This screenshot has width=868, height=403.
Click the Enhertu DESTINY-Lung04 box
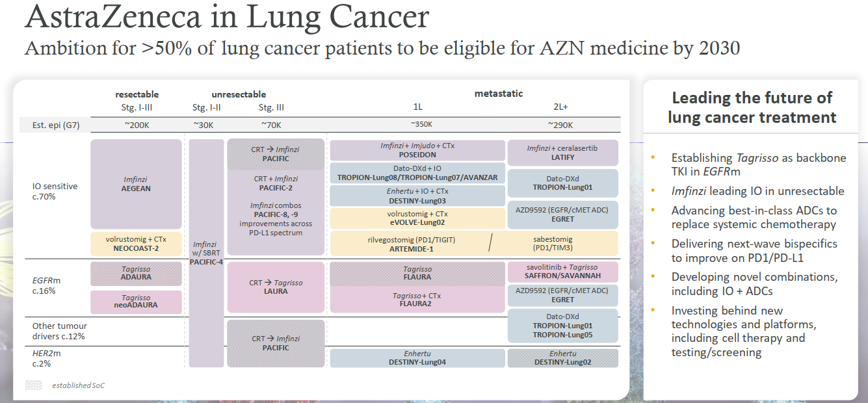(417, 358)
